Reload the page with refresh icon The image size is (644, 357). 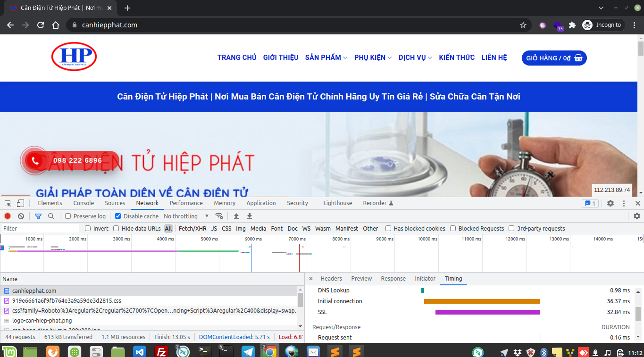[41, 25]
